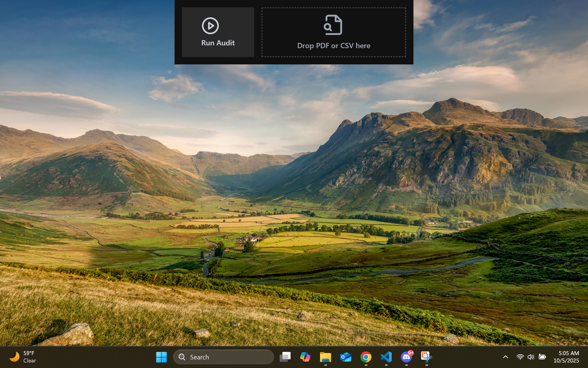Click the battery status icon
Image resolution: width=588 pixels, height=368 pixels.
coord(542,357)
